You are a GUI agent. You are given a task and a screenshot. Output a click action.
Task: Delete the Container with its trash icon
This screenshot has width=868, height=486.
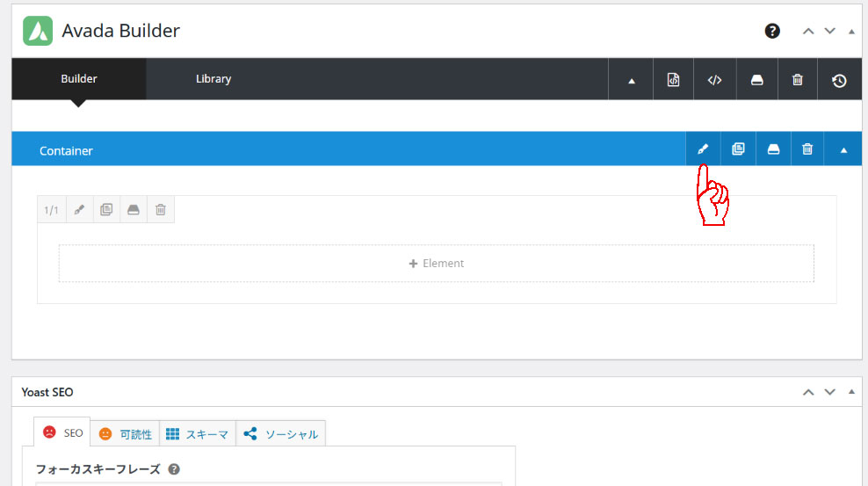tap(807, 149)
